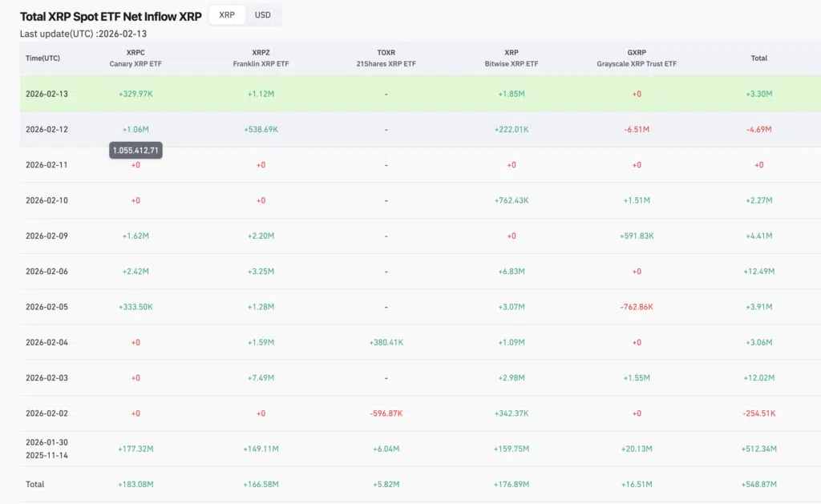Select the XRP display tab
821x504 pixels.
coord(226,14)
